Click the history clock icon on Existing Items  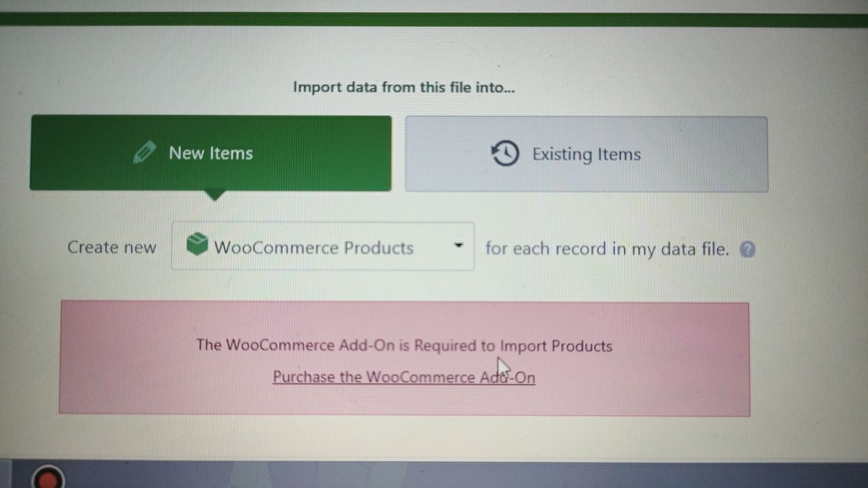(505, 154)
